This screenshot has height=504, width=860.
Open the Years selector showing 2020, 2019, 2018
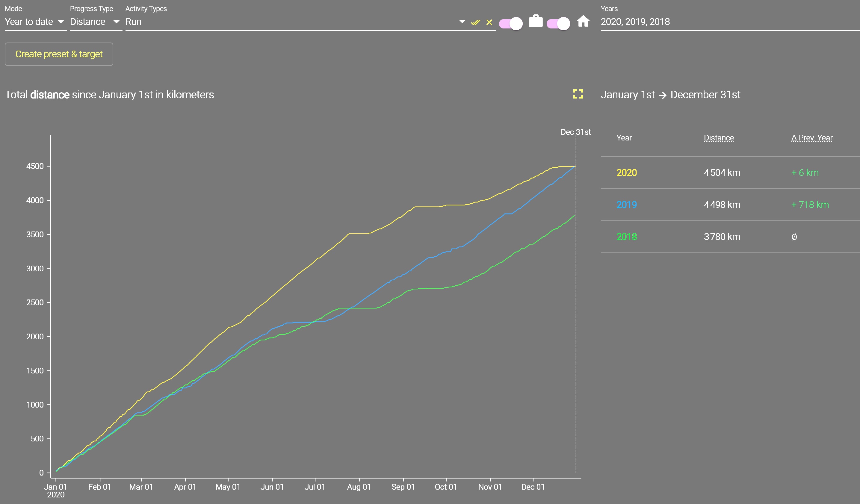point(730,22)
